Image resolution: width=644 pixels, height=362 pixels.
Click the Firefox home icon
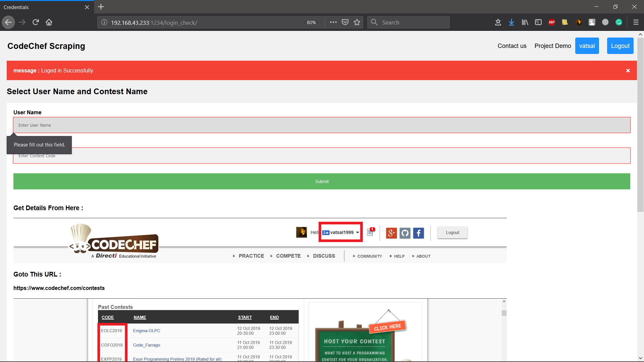49,22
